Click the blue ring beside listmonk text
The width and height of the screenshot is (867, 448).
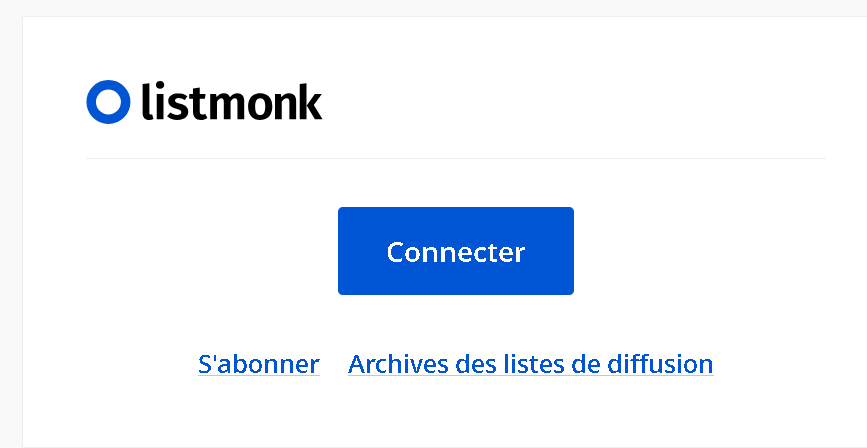pyautogui.click(x=108, y=102)
